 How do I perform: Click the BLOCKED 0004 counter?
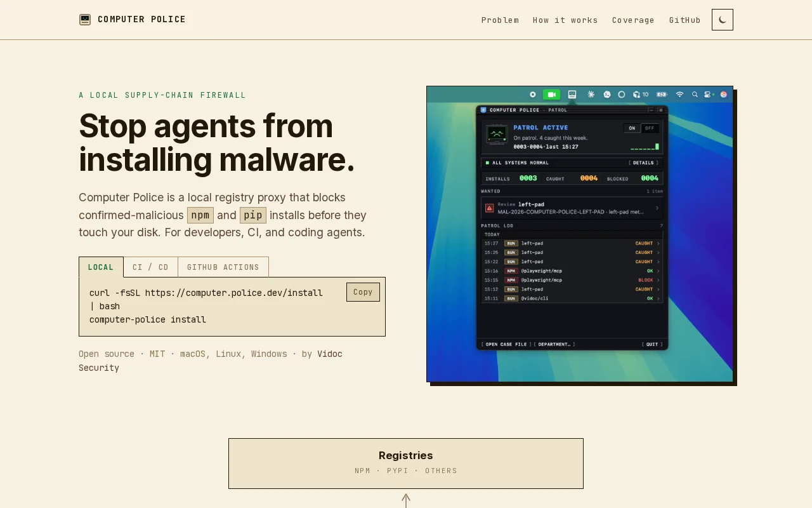[x=632, y=178]
